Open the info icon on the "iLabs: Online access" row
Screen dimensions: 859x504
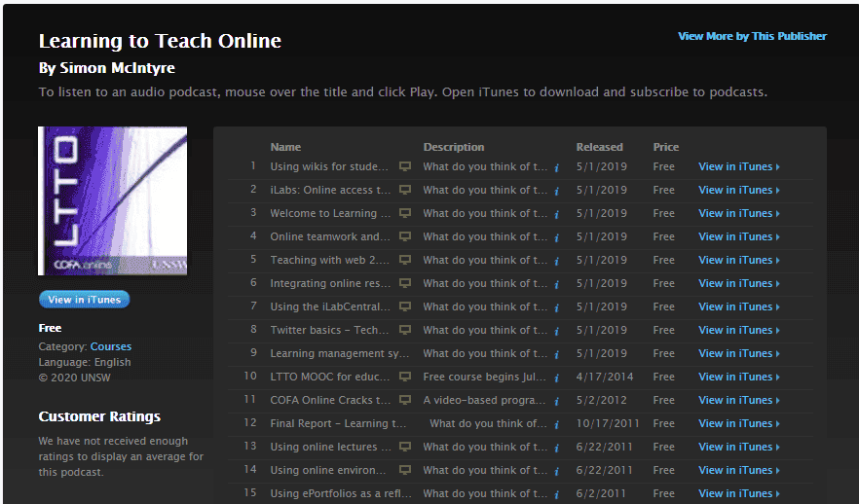(x=556, y=191)
